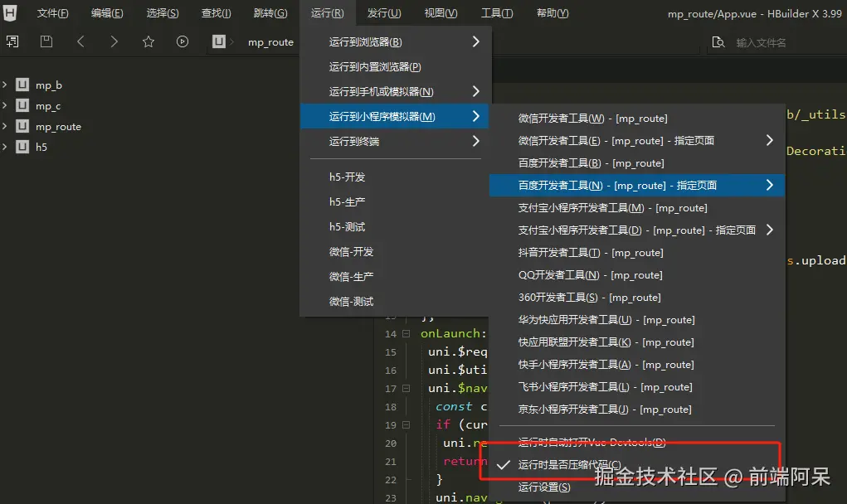Choose 百度开发者工具(N) 指定页面 entry
This screenshot has width=847, height=504.
(x=637, y=185)
